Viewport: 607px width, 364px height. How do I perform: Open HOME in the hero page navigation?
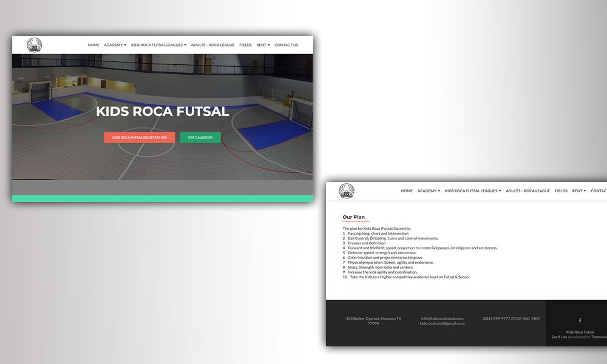[93, 45]
